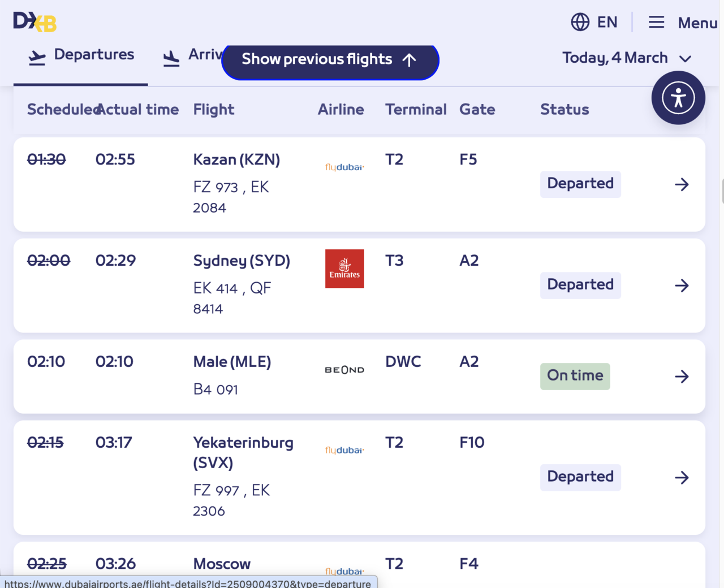Click the Yekaterinburg (SVX) flight destination
Image resolution: width=724 pixels, height=588 pixels.
243,452
